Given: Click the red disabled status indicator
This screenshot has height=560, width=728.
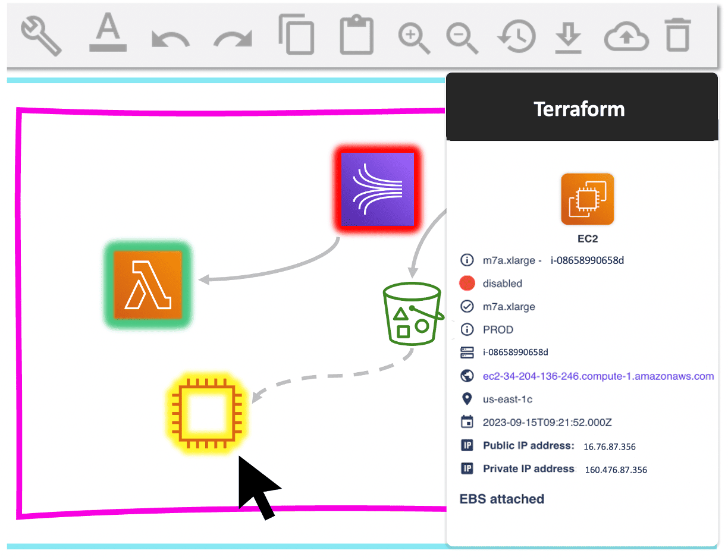Looking at the screenshot, I should click(467, 284).
